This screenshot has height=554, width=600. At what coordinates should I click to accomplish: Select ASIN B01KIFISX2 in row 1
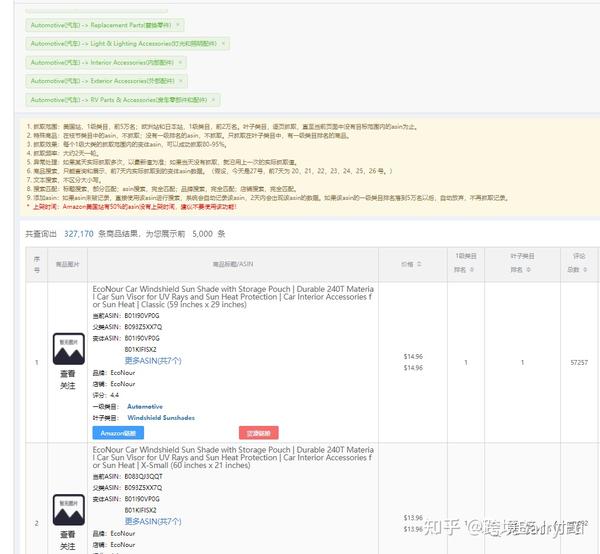140,349
